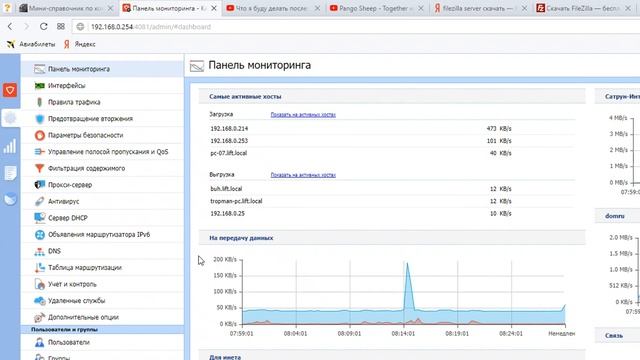Open the browser speed dial grid icon
The image size is (640, 360).
tap(61, 27)
